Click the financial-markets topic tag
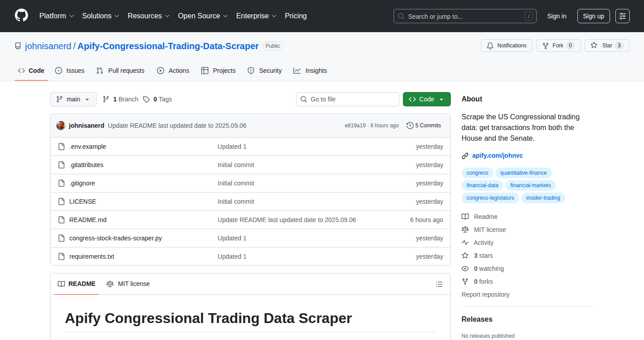Screen dimensions: 644x340 (x=530, y=185)
